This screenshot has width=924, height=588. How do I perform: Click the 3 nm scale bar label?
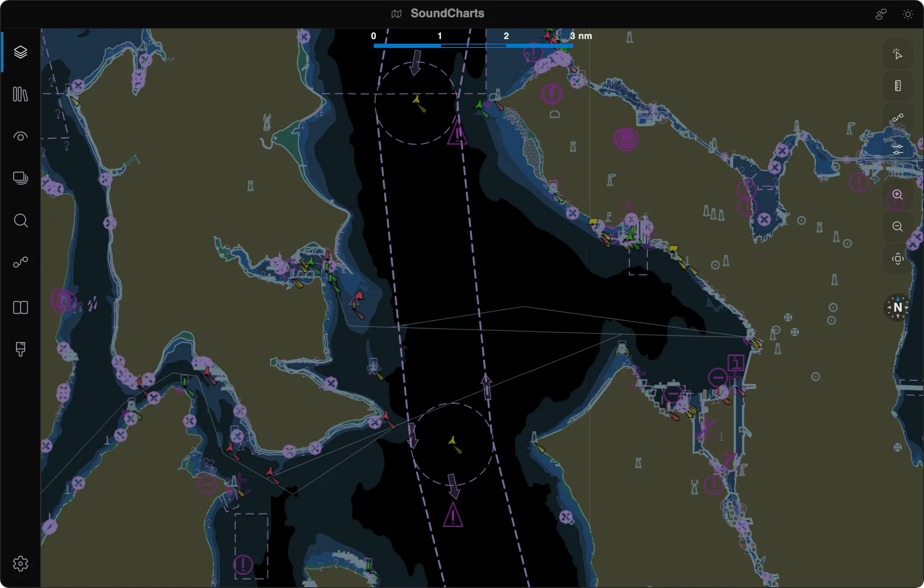point(581,36)
